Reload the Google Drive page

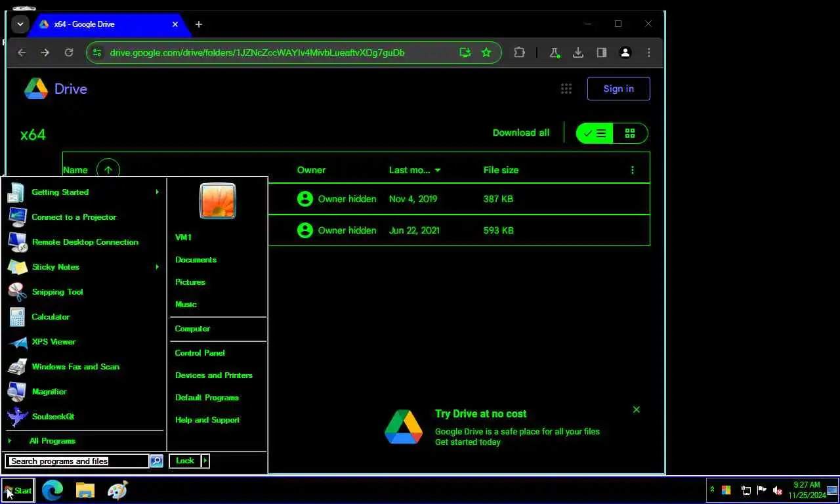(68, 52)
